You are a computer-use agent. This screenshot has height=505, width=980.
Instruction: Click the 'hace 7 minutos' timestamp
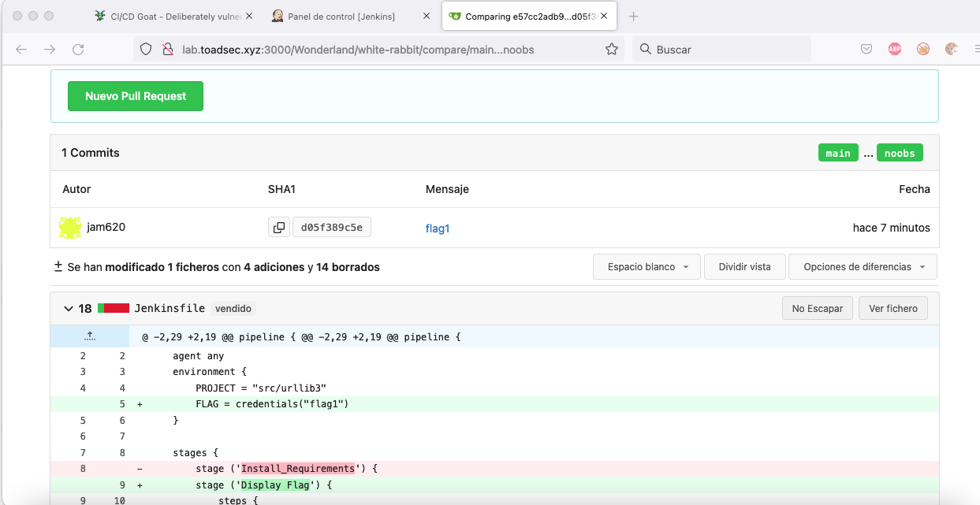[892, 228]
